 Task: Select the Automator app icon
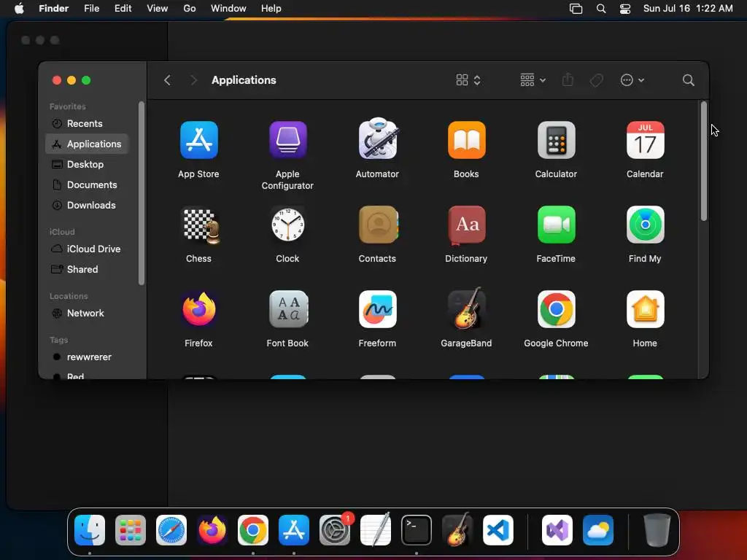(x=377, y=139)
